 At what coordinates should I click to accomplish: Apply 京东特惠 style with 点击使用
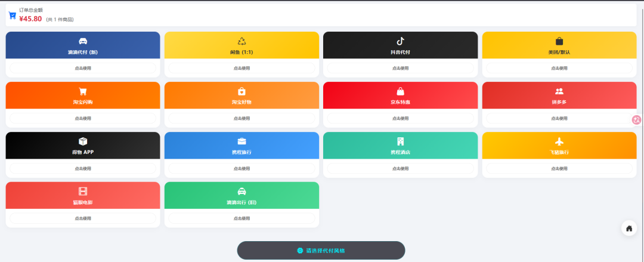(401, 118)
